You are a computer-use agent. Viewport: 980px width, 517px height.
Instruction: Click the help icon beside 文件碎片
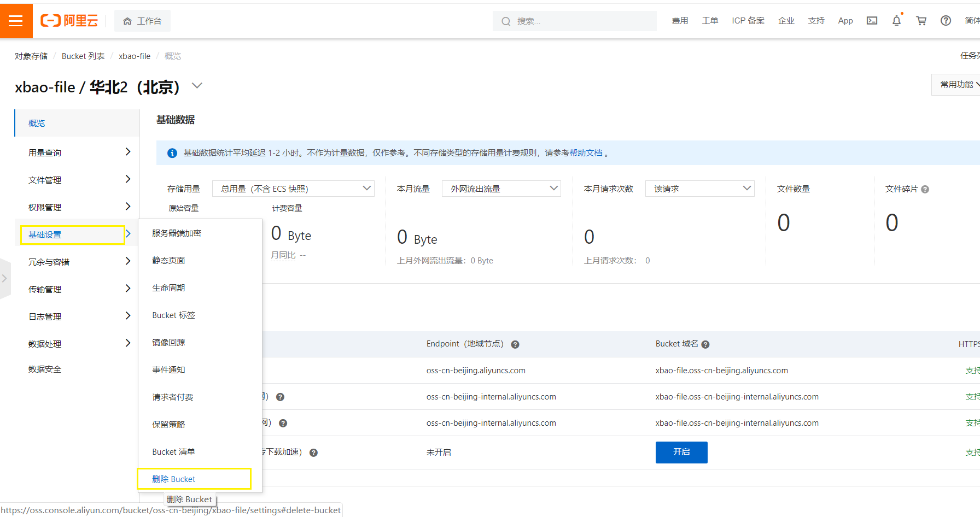pyautogui.click(x=925, y=189)
